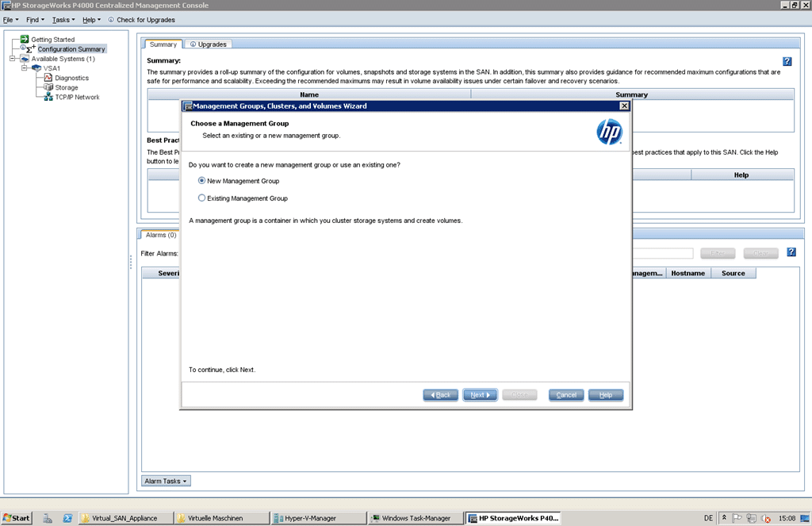Click the disabled Close wizard button
This screenshot has width=812, height=526.
coord(519,395)
